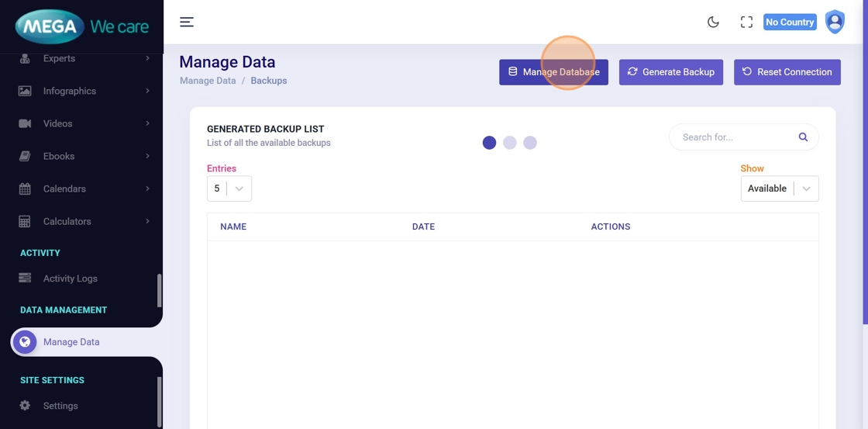Click the Calendars sidebar icon
The image size is (868, 429).
[x=25, y=189]
